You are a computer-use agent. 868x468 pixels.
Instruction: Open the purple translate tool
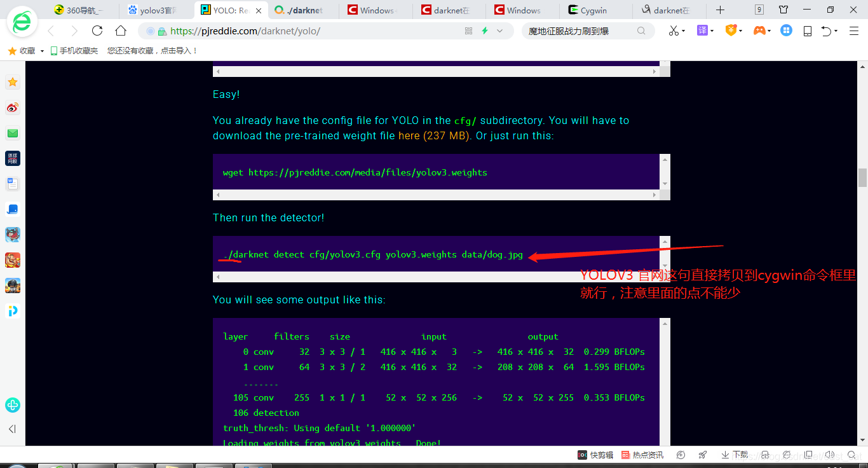point(702,30)
